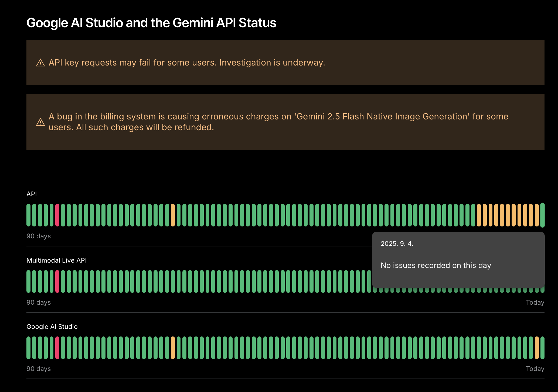Screen dimensions: 558x392
Task: Select the oldest bar in Multimodal Live API row
Action: [28, 281]
